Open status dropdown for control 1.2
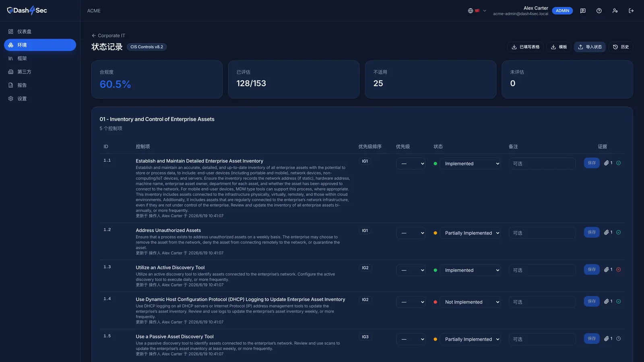Image resolution: width=644 pixels, height=362 pixels. pos(470,233)
